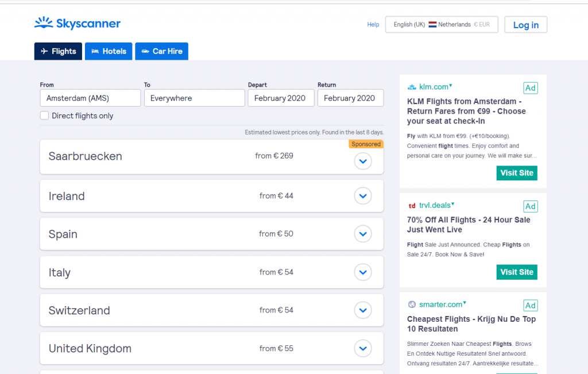588x374 pixels.
Task: Click the KLM logo icon
Action: [412, 87]
